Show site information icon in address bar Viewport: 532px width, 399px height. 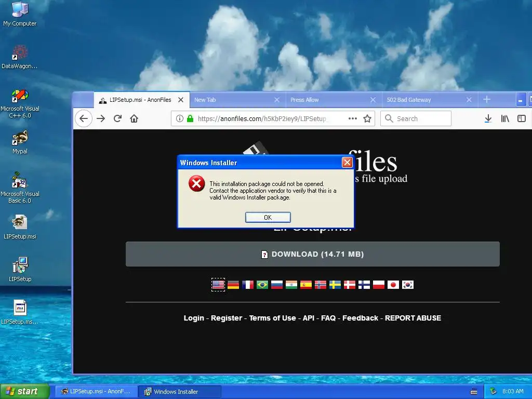point(180,118)
